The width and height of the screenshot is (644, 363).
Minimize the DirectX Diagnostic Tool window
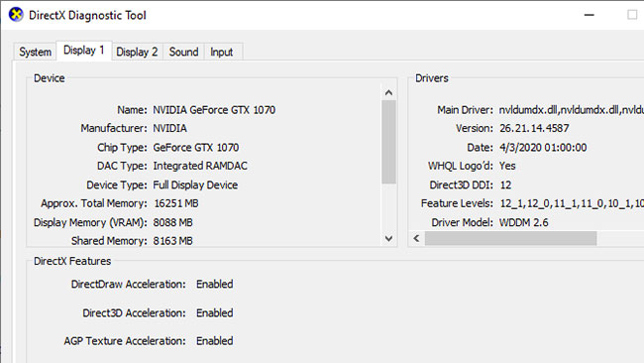point(589,15)
